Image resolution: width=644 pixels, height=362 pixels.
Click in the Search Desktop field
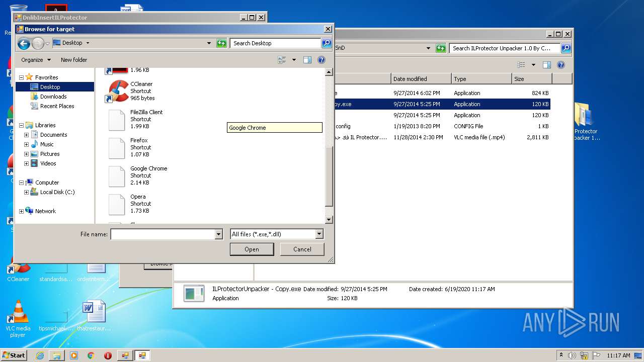coord(276,43)
